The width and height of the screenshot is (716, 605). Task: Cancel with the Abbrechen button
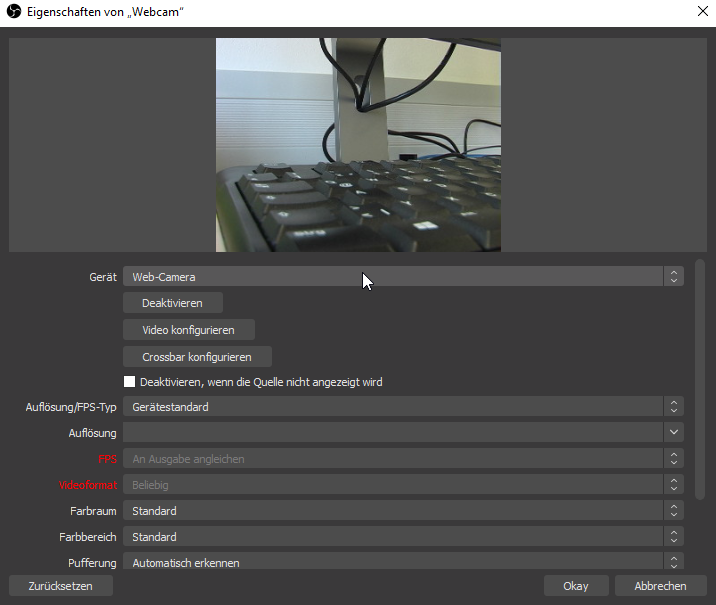click(660, 586)
